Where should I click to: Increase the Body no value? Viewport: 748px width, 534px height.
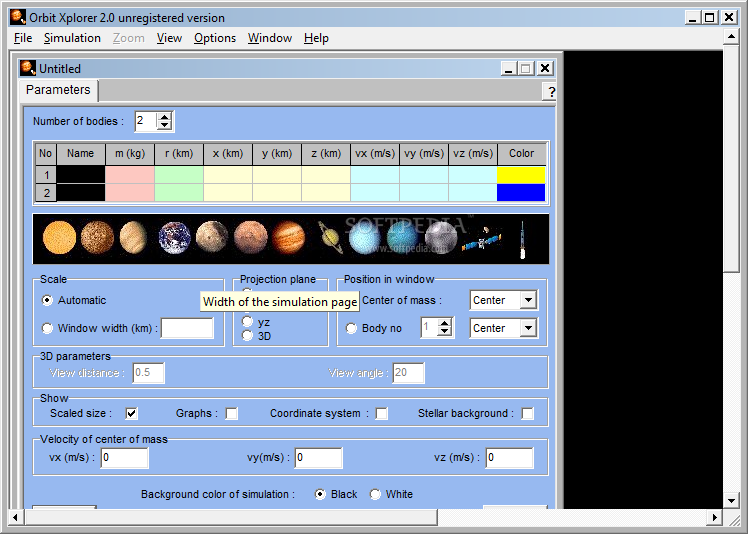[x=445, y=324]
